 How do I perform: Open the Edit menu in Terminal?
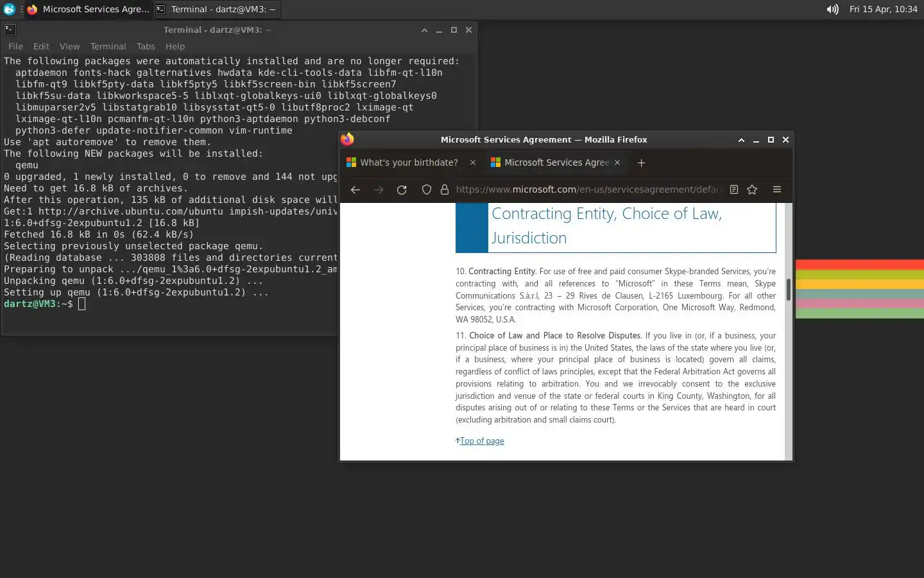(x=41, y=46)
